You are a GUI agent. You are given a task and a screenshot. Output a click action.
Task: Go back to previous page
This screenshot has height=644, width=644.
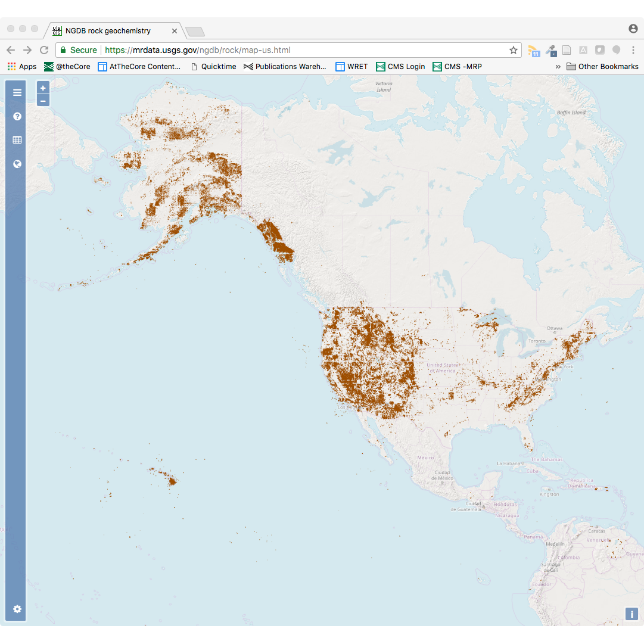click(11, 50)
